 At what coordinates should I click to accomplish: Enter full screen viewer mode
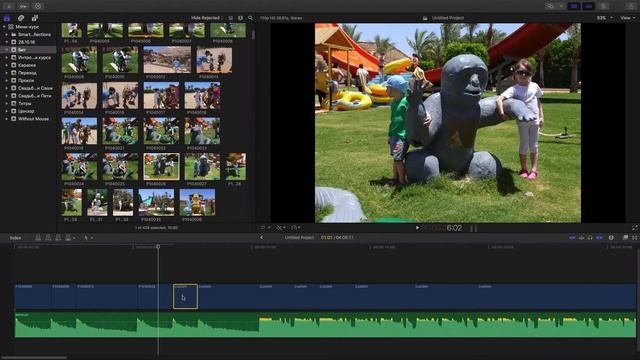635,228
